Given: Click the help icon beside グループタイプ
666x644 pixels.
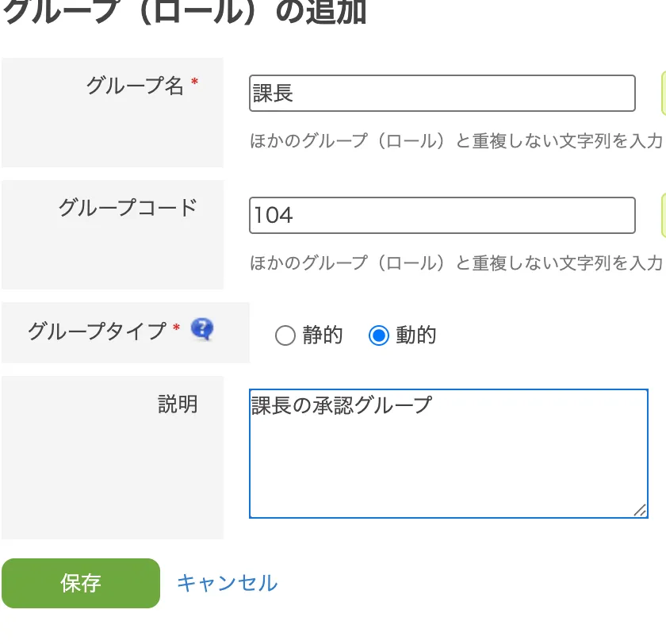Looking at the screenshot, I should (x=202, y=329).
